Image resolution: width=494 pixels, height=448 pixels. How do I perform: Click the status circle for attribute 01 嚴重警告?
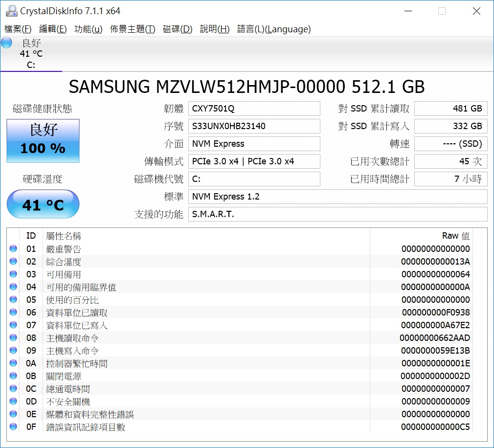[x=13, y=248]
